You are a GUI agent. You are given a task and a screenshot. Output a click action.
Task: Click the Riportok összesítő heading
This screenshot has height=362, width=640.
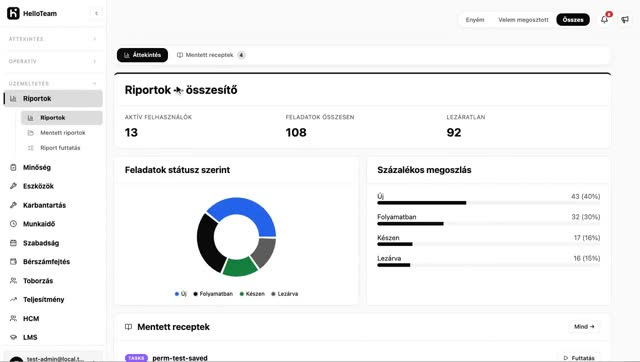click(x=181, y=90)
